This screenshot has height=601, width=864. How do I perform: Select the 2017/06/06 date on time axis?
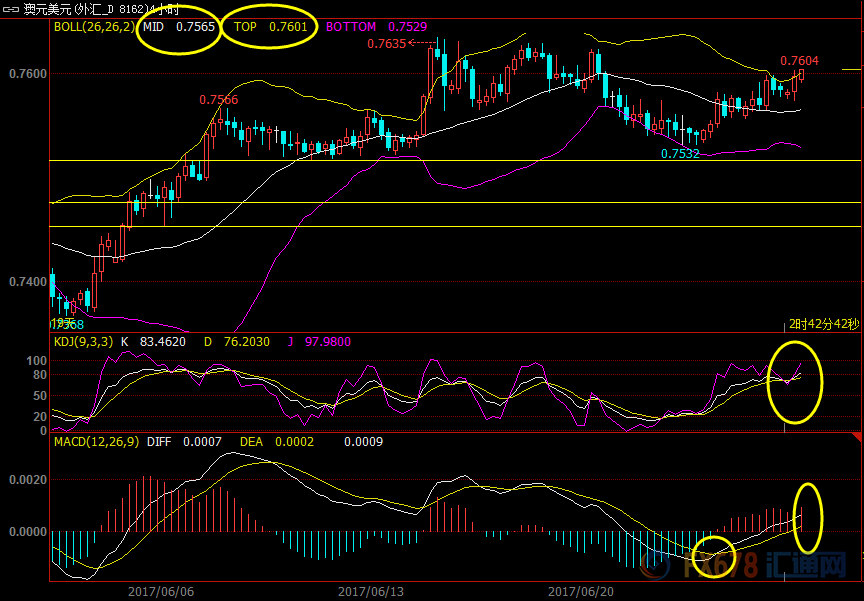pyautogui.click(x=161, y=591)
